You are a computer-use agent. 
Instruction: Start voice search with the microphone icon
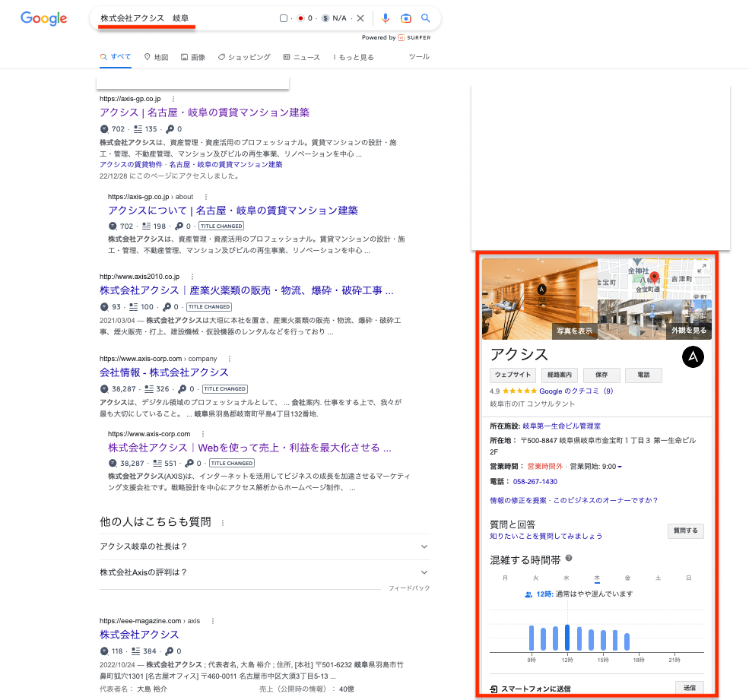point(386,18)
